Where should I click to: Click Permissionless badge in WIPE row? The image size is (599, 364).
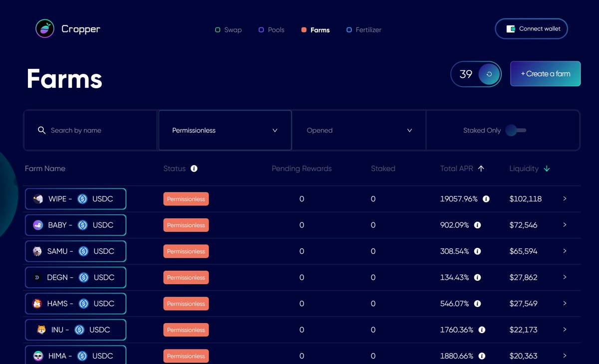(186, 199)
